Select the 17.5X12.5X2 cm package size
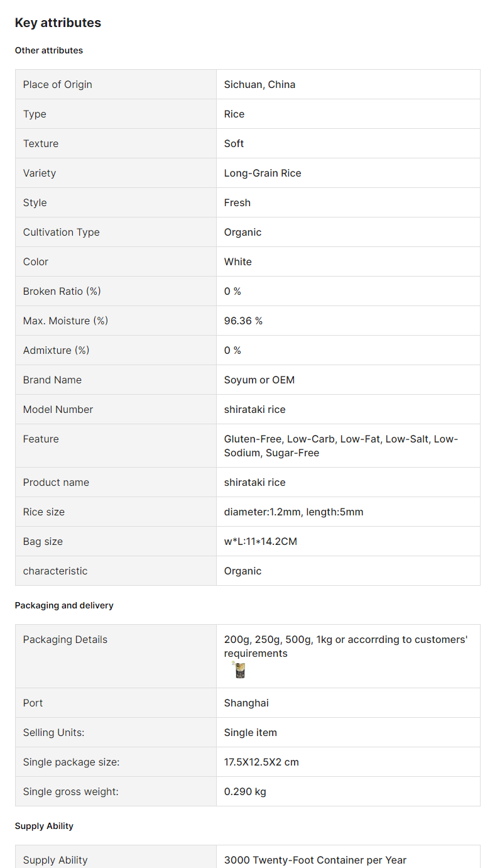 pos(261,762)
